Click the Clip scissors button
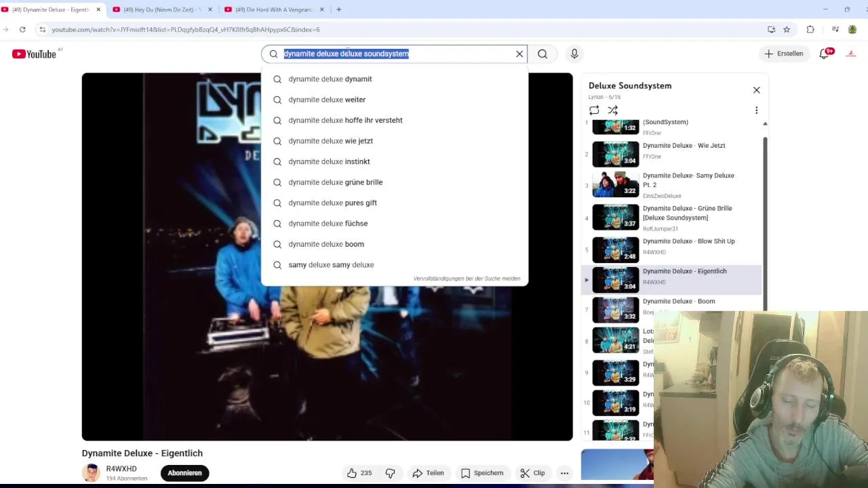The width and height of the screenshot is (868, 488). point(532,473)
